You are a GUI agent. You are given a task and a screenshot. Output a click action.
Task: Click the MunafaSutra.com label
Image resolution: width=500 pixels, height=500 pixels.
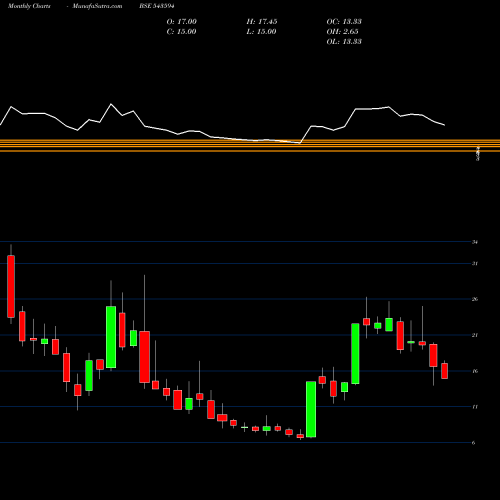pos(97,6)
